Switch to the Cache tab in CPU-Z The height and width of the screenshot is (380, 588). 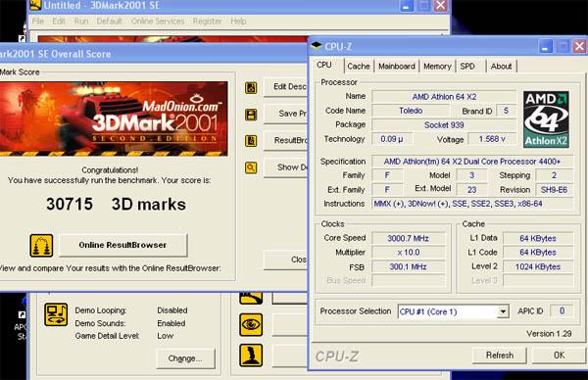(x=358, y=67)
